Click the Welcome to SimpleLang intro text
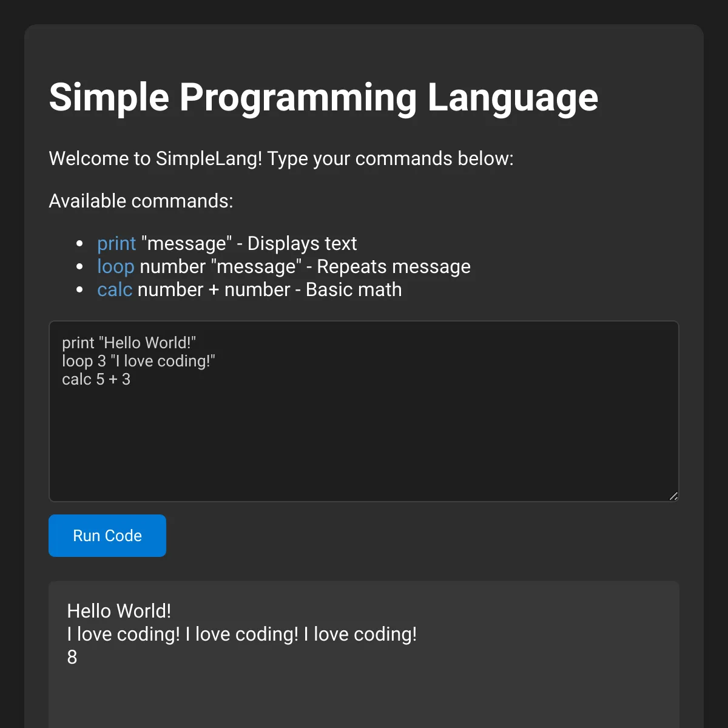This screenshot has height=728, width=728. [x=281, y=158]
